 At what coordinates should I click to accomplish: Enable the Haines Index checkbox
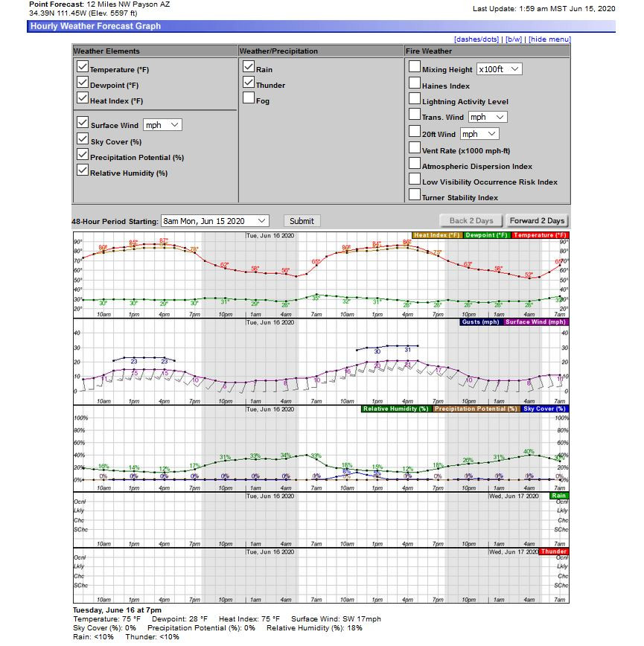[415, 83]
